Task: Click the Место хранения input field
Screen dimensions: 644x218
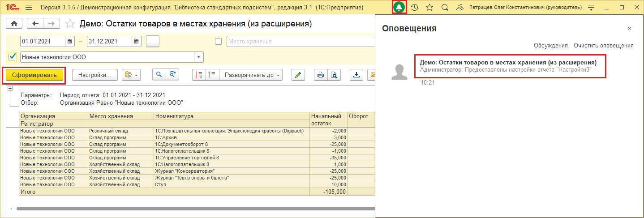Action: pos(301,42)
